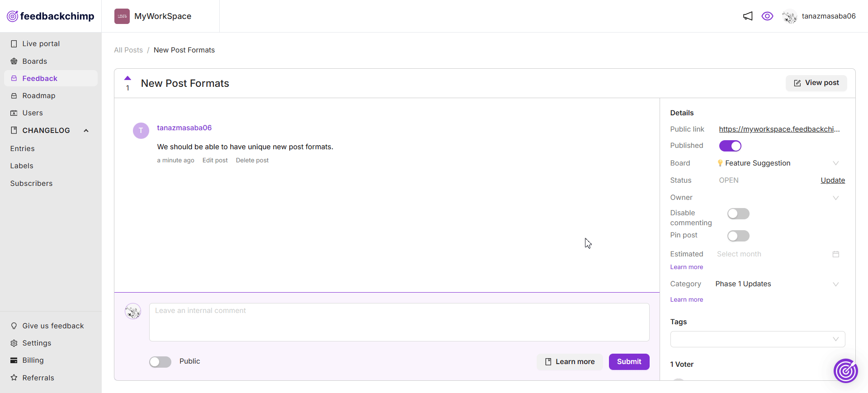Click Update status link
868x393 pixels.
(833, 180)
